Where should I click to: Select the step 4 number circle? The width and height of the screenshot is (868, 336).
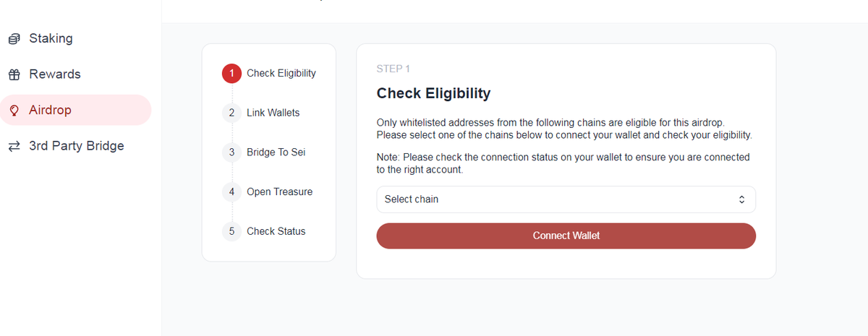(x=231, y=191)
